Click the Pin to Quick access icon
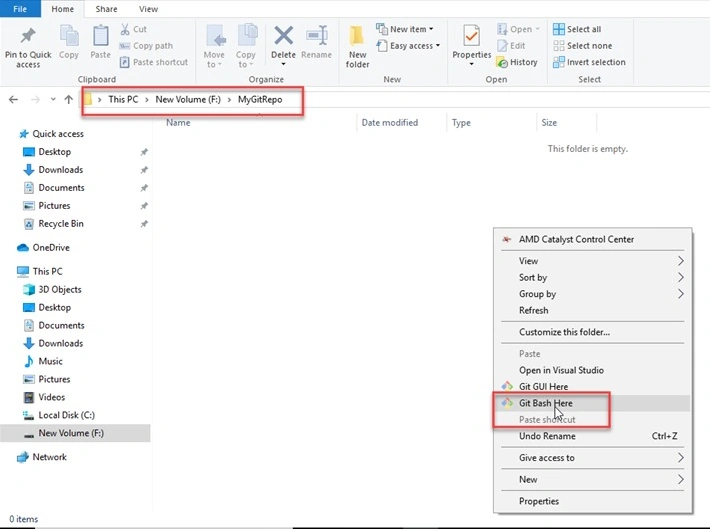Viewport: 710px width, 529px height. coord(28,36)
